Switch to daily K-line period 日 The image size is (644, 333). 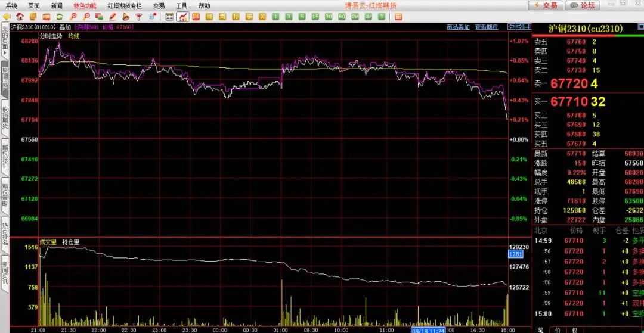(209, 17)
